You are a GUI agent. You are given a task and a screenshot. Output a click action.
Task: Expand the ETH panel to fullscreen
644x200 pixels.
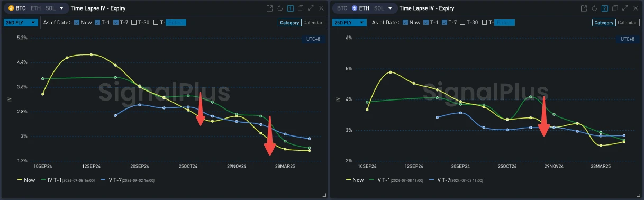624,8
